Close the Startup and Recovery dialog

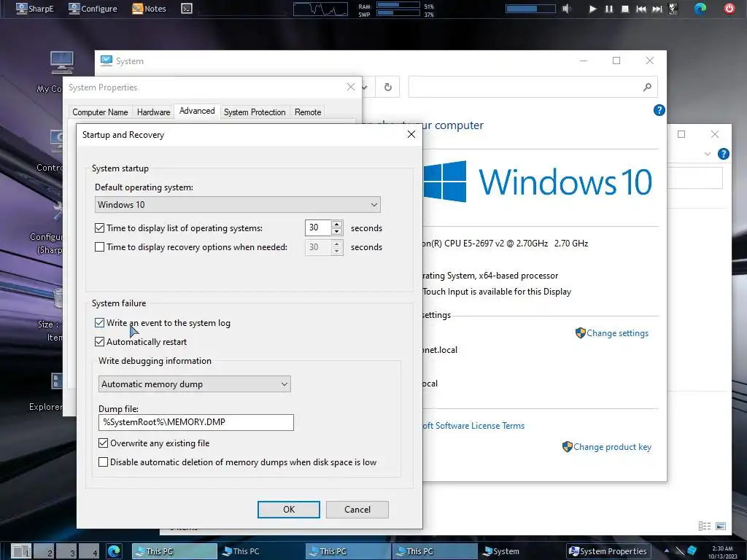[411, 134]
